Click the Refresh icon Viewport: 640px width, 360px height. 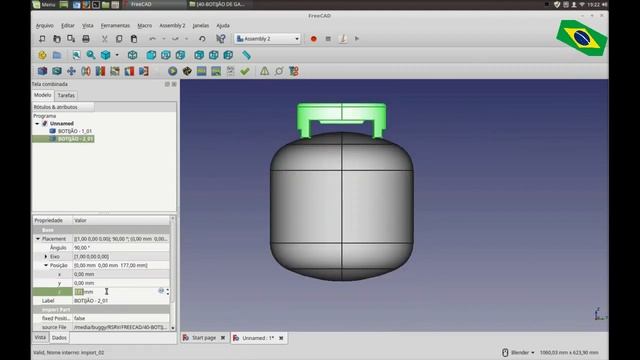pos(202,39)
